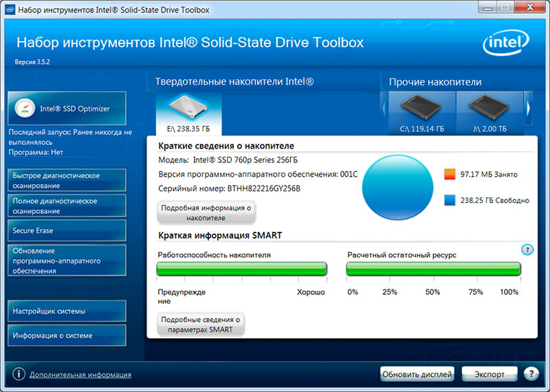
Task: Click the firmware version 001C text
Action: coord(349,174)
